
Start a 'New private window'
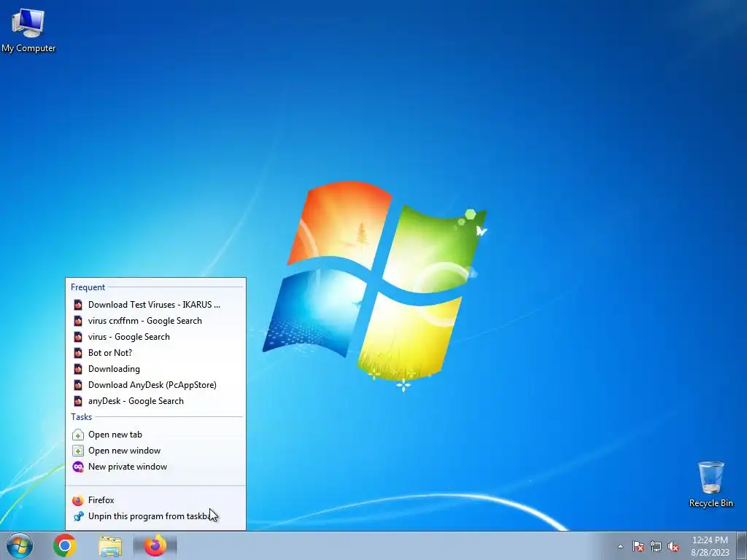pos(156,467)
